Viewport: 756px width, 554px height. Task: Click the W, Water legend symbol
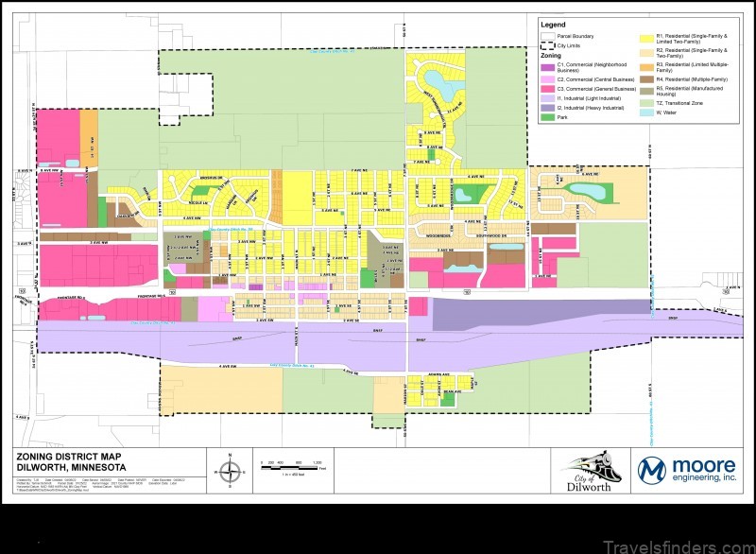[646, 113]
